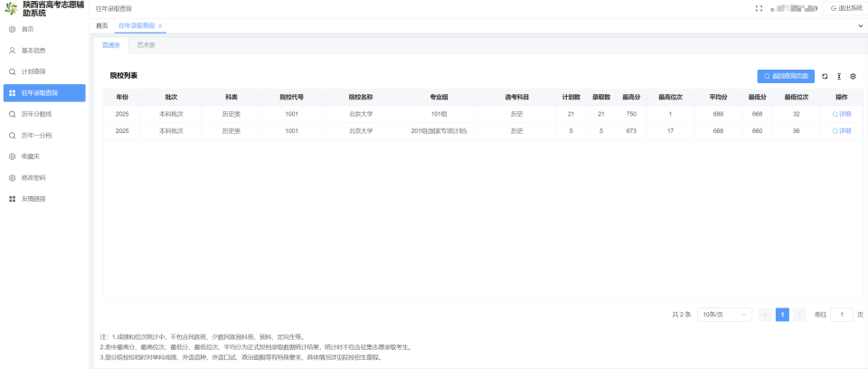The image size is (868, 369).
Task: Click the refresh icon above the table
Action: point(825,77)
